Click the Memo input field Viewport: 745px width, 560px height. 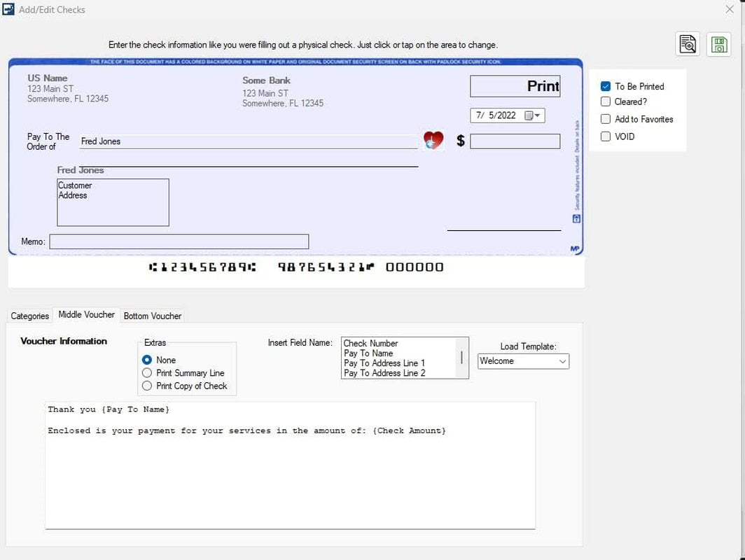[179, 241]
